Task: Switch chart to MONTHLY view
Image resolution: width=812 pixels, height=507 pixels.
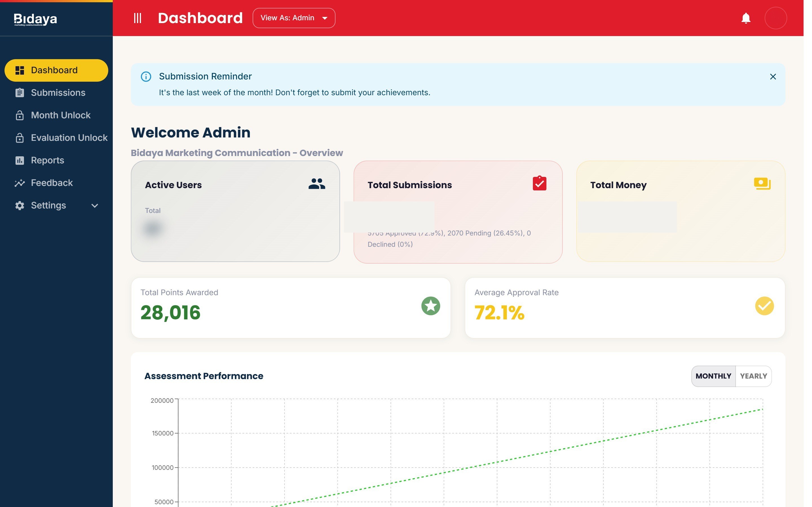Action: pyautogui.click(x=713, y=376)
